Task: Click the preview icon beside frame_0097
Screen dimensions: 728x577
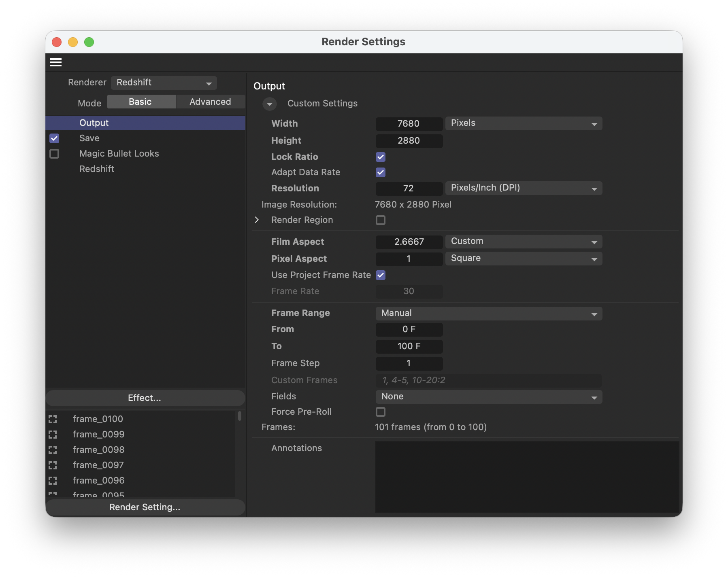Action: point(53,465)
